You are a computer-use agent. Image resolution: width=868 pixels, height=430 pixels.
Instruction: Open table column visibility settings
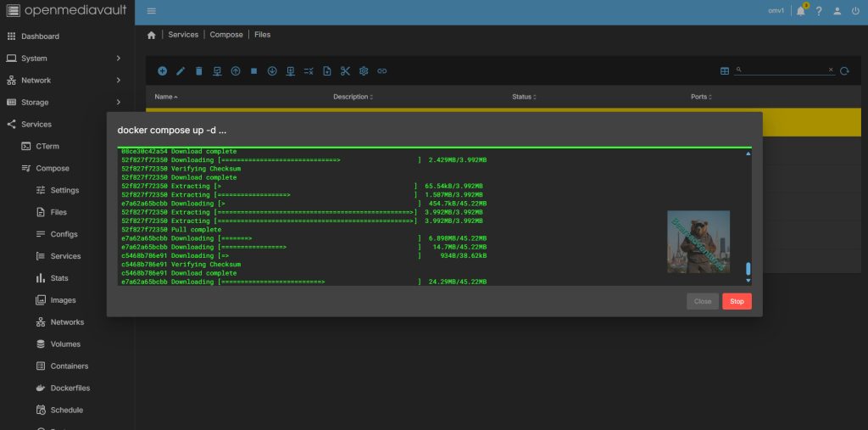tap(725, 71)
